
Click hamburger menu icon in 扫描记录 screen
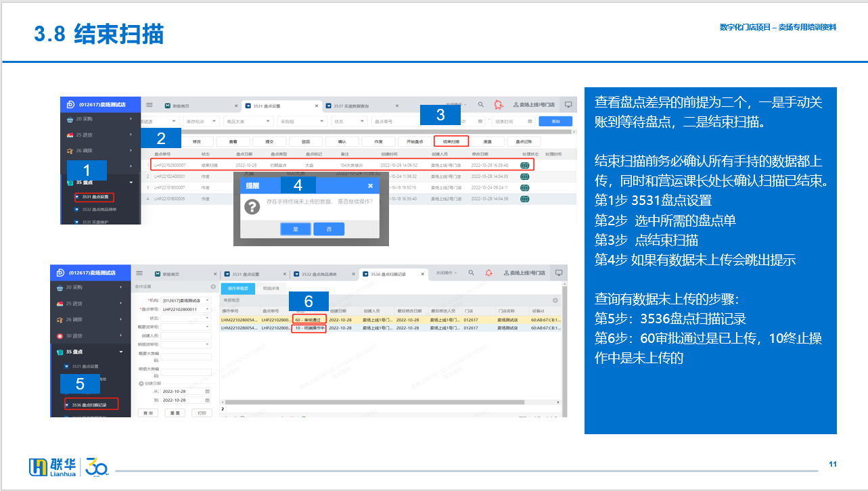(139, 273)
